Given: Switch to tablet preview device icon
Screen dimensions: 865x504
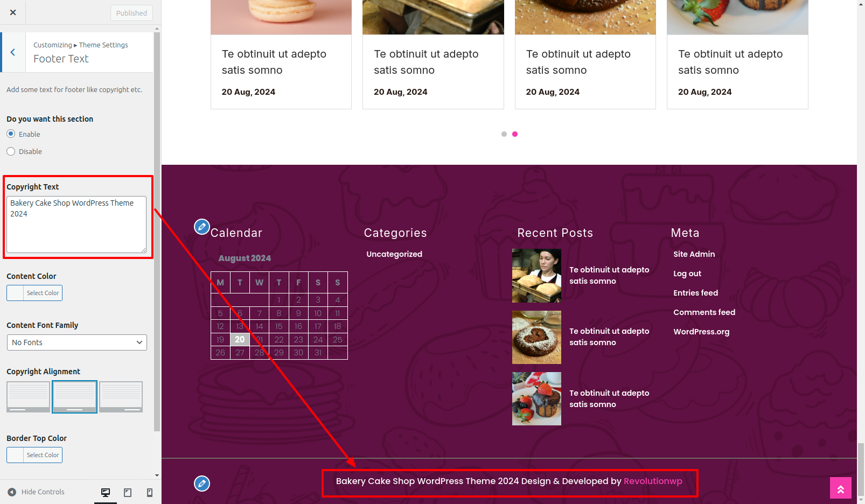Looking at the screenshot, I should (128, 492).
